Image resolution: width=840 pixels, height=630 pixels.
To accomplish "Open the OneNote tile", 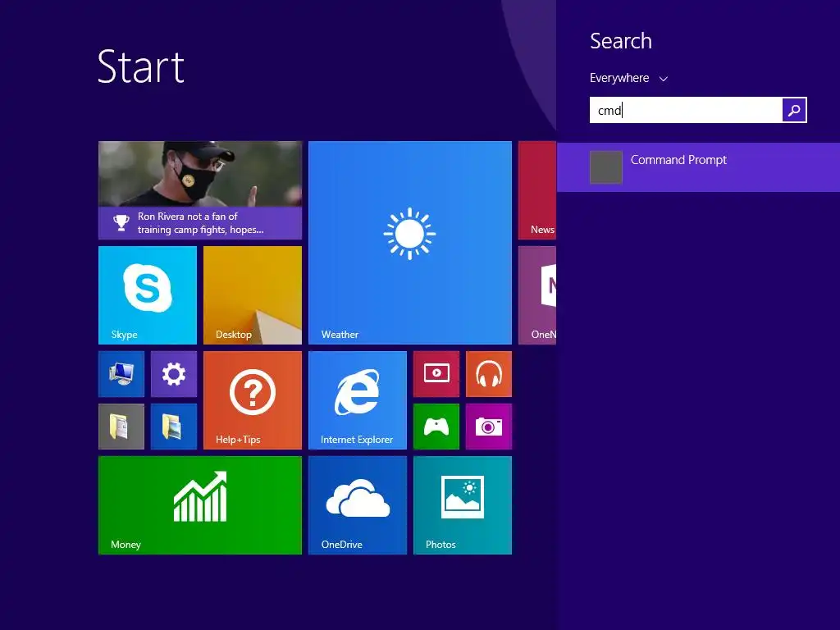I will pyautogui.click(x=536, y=295).
